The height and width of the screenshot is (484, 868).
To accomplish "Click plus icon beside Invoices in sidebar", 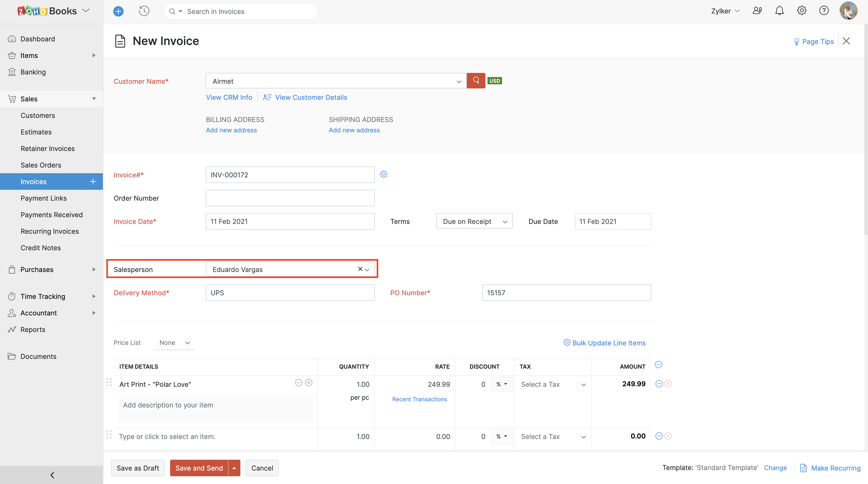I will (93, 182).
